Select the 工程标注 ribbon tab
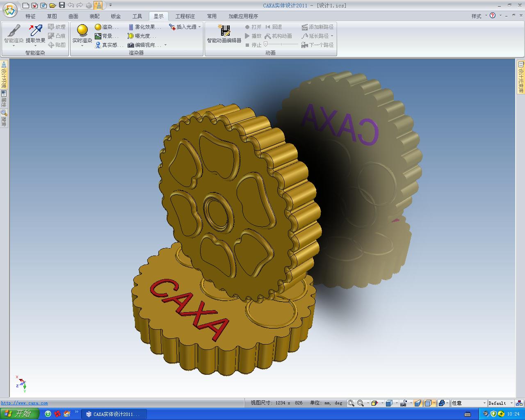525x420 pixels. coord(185,16)
